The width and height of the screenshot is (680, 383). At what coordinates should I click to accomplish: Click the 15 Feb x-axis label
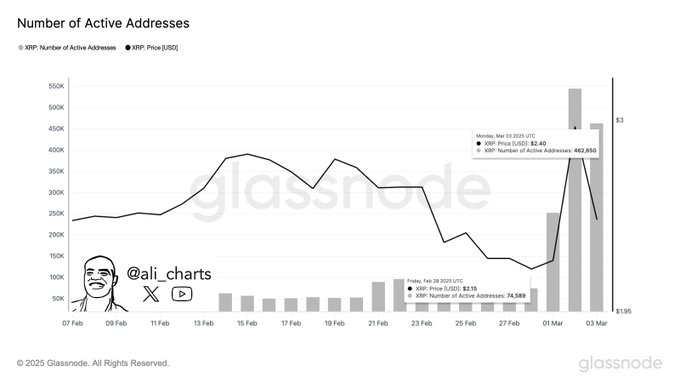click(x=247, y=323)
